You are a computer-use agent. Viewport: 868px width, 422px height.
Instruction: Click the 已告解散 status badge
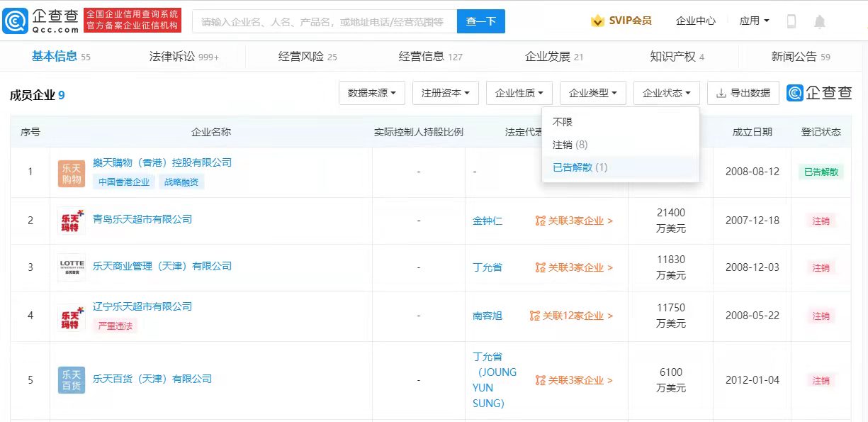821,172
